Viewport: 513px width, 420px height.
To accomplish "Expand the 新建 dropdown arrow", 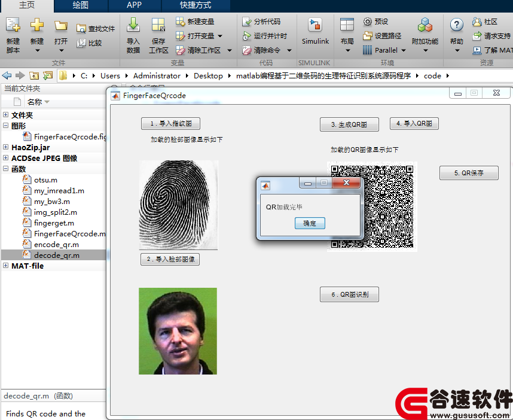I will click(37, 50).
